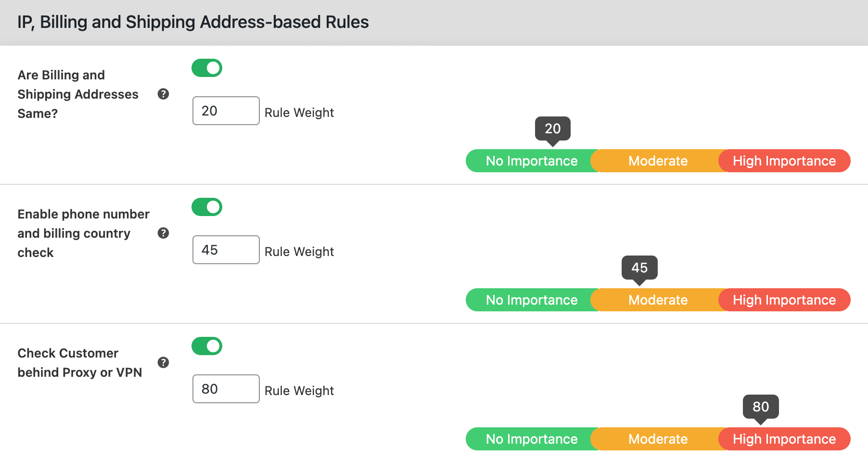
Task: Click the Rule Weight input showing 45
Action: point(226,250)
